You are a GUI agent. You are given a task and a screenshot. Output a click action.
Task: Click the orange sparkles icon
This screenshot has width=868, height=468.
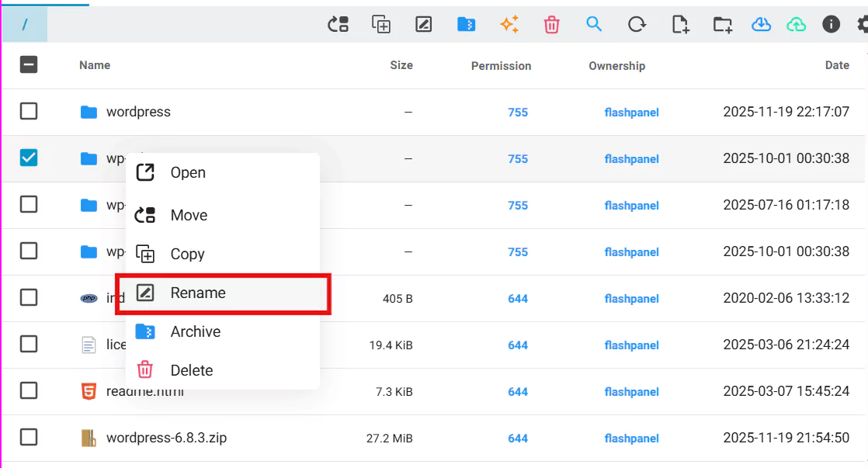tap(509, 25)
